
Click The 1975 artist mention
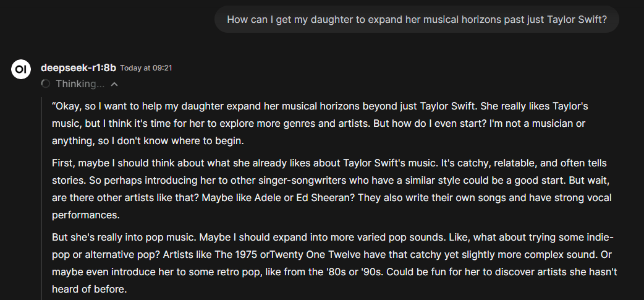[236, 255]
